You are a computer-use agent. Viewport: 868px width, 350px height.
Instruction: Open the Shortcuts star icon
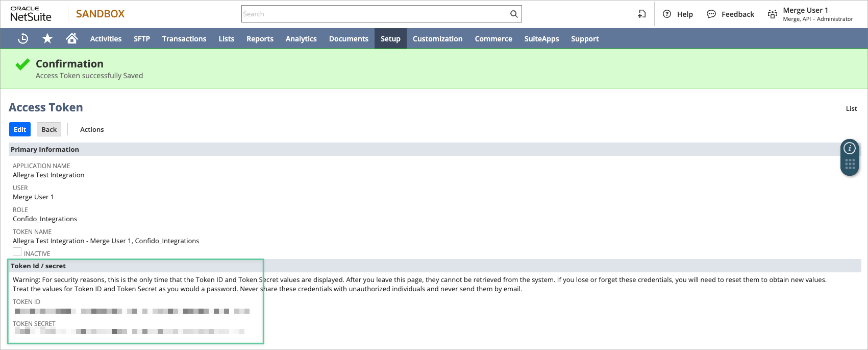pyautogui.click(x=47, y=38)
